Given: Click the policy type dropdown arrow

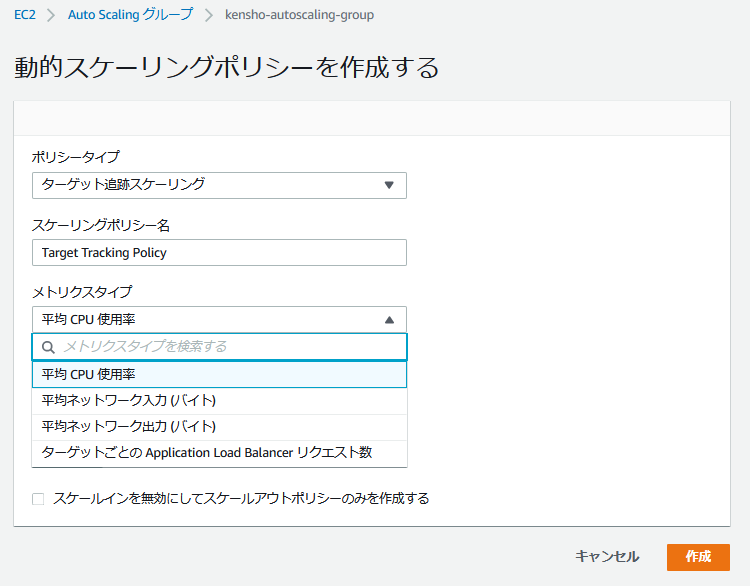Looking at the screenshot, I should (x=389, y=185).
